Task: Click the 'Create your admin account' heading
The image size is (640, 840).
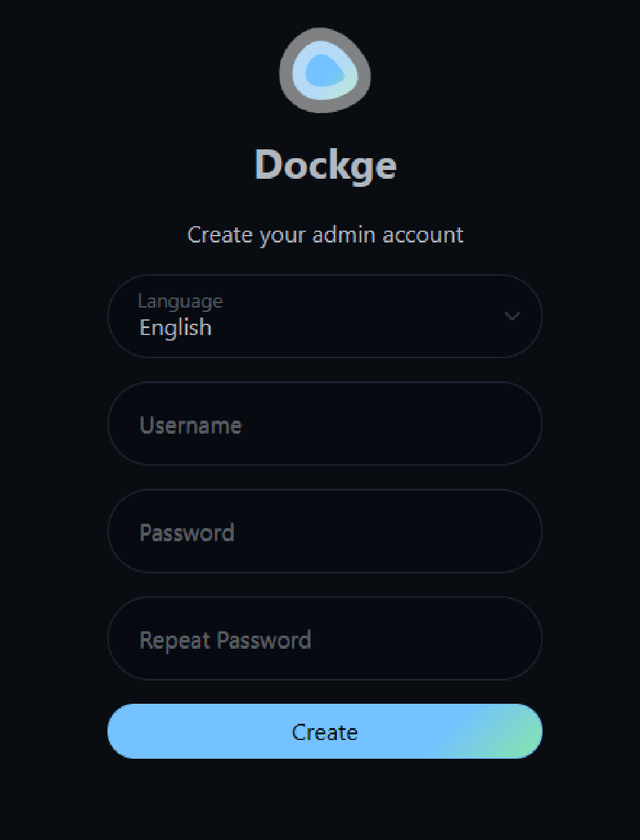Action: click(325, 234)
